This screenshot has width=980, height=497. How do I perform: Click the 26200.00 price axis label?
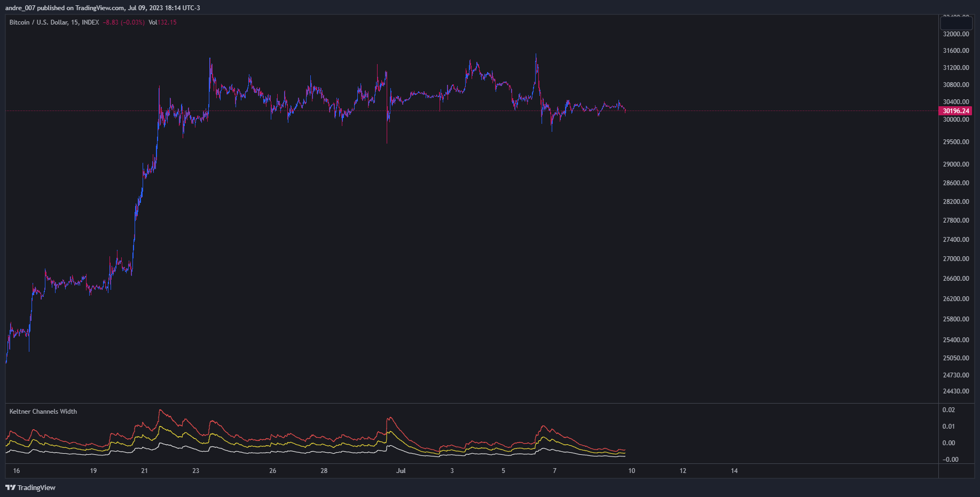coord(956,299)
